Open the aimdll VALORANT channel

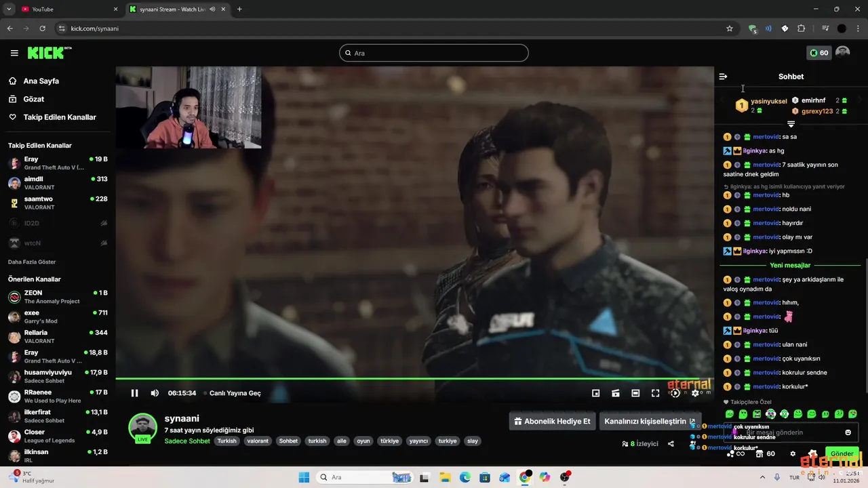pos(58,183)
